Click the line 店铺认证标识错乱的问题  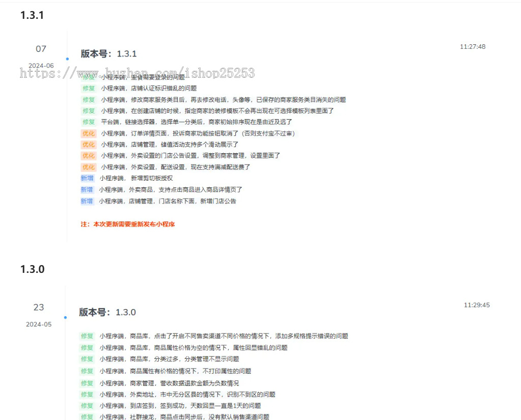[x=149, y=88]
